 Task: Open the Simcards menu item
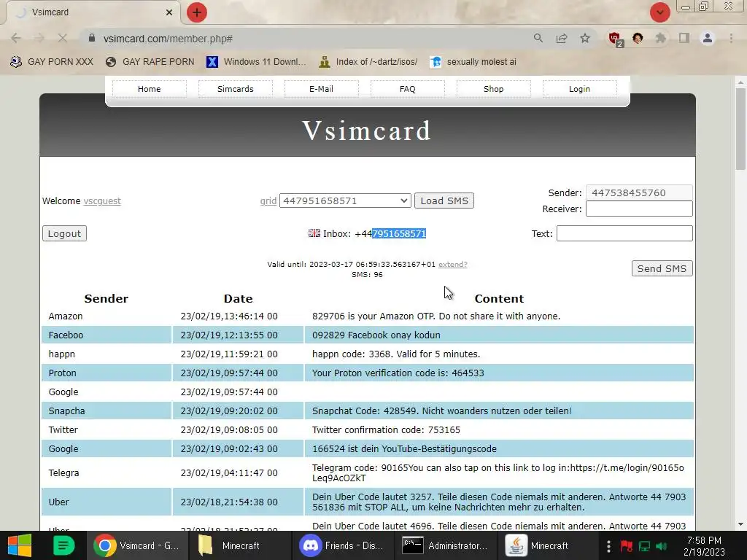(236, 89)
